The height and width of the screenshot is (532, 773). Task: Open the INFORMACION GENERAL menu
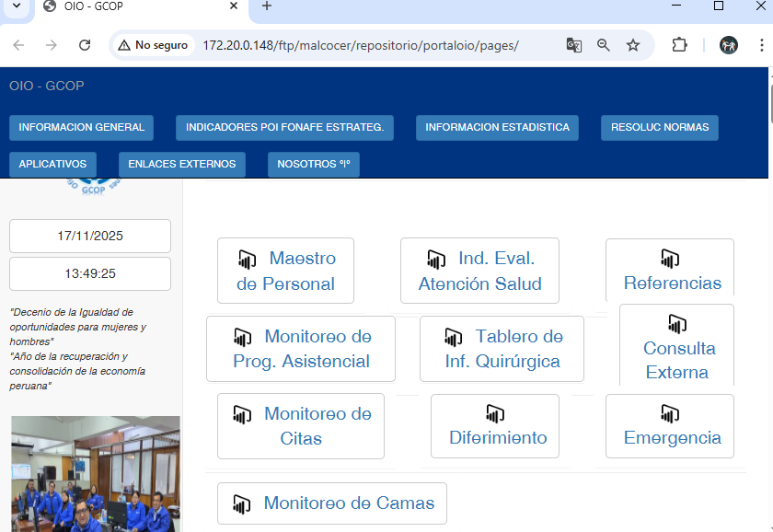(82, 128)
